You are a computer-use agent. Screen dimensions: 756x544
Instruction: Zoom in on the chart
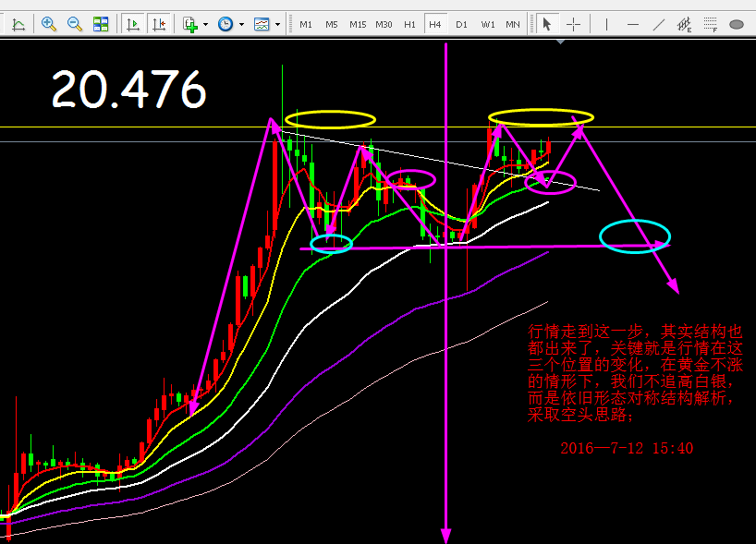[49, 24]
